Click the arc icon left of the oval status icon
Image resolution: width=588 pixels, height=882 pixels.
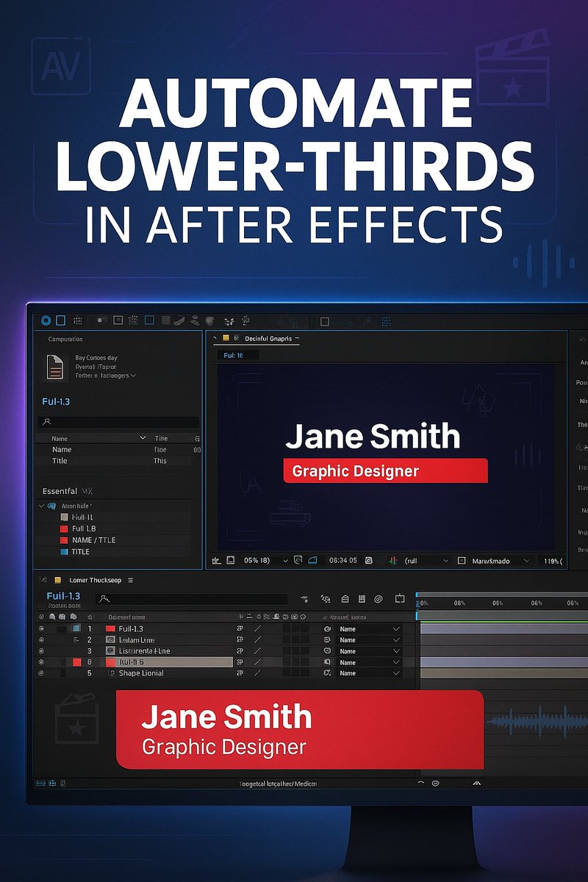click(x=420, y=784)
